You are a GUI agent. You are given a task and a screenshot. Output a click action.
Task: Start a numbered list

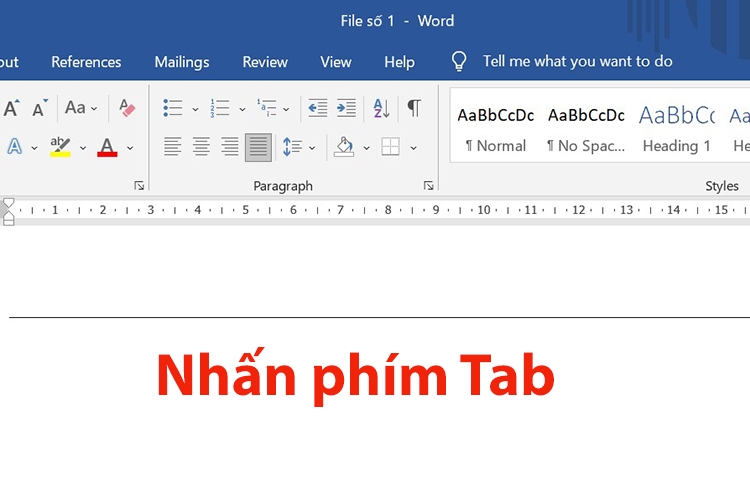[220, 108]
